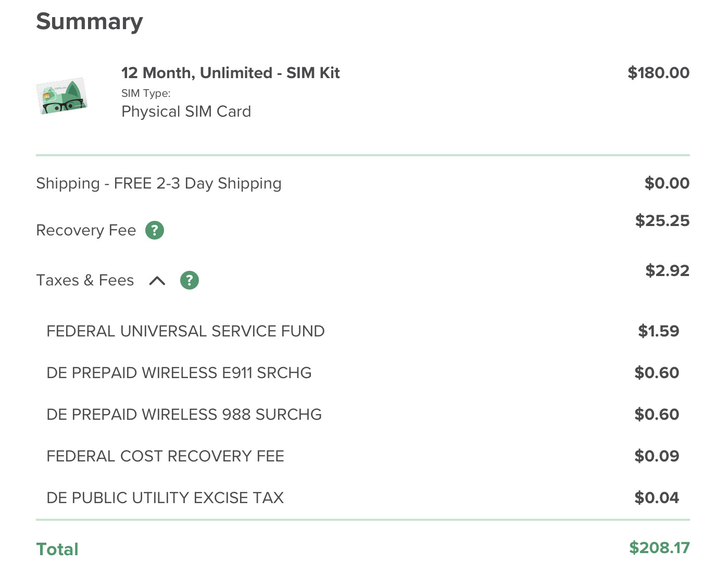Screen dimensions: 728x588
Task: Click the Taxes & Fees question mark icon
Action: click(x=190, y=280)
